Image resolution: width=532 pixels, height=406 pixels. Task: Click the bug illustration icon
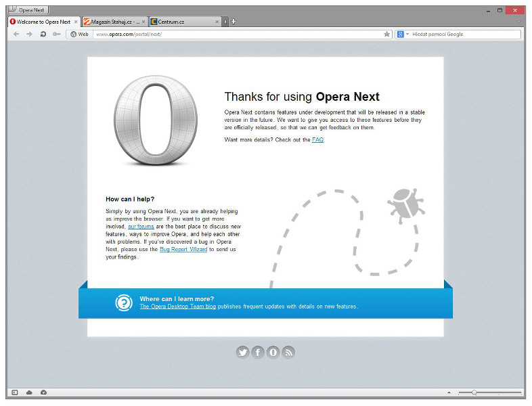[406, 206]
